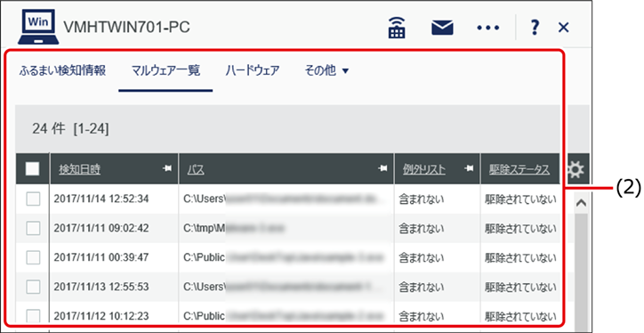The image size is (644, 333).
Task: Sort by 駆除ステータス column header
Action: [x=519, y=169]
